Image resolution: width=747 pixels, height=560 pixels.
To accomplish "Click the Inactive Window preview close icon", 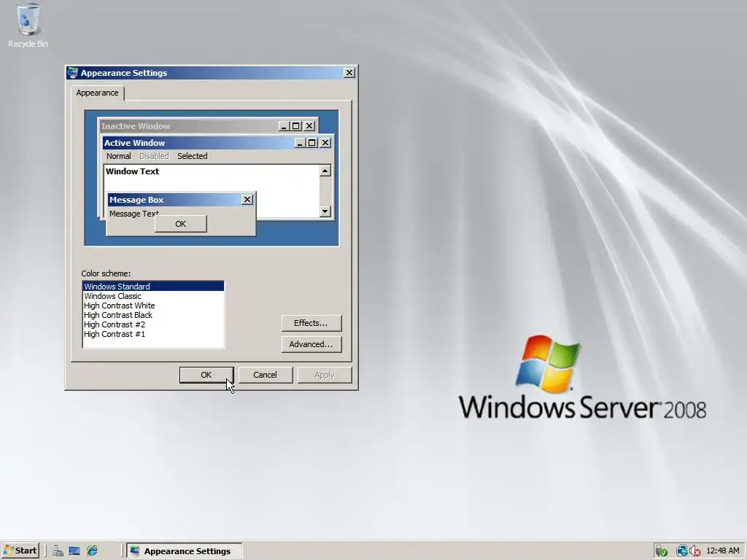I will pyautogui.click(x=309, y=125).
